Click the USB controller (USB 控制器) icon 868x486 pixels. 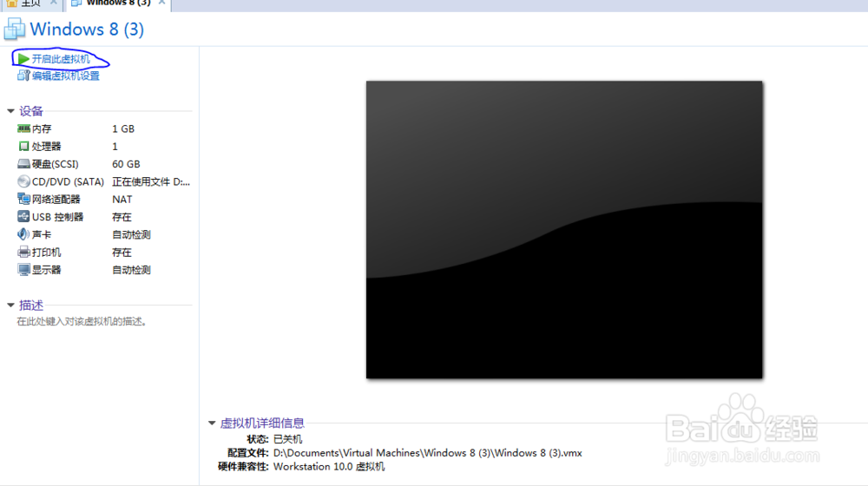(x=23, y=216)
